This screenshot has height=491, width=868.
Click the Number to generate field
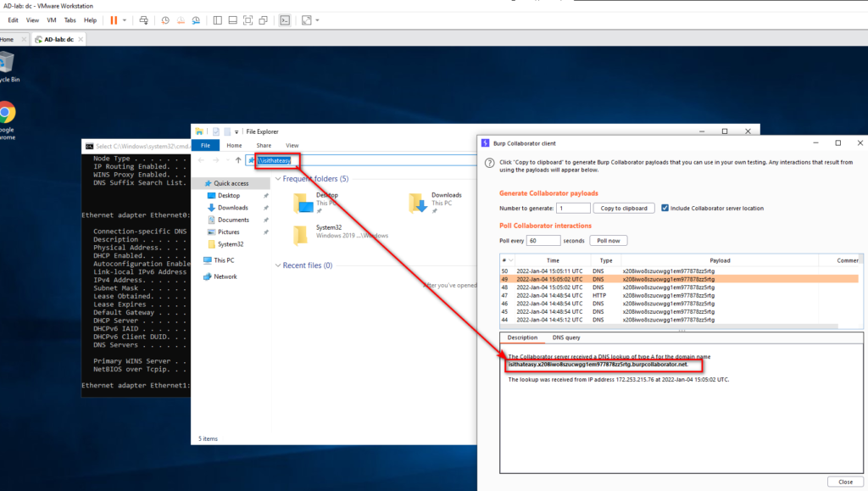point(573,208)
